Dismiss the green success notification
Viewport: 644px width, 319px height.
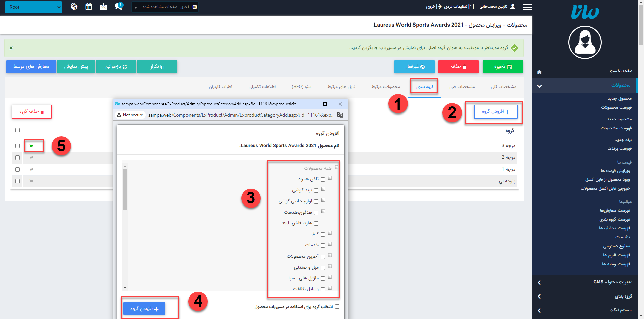[x=11, y=48]
